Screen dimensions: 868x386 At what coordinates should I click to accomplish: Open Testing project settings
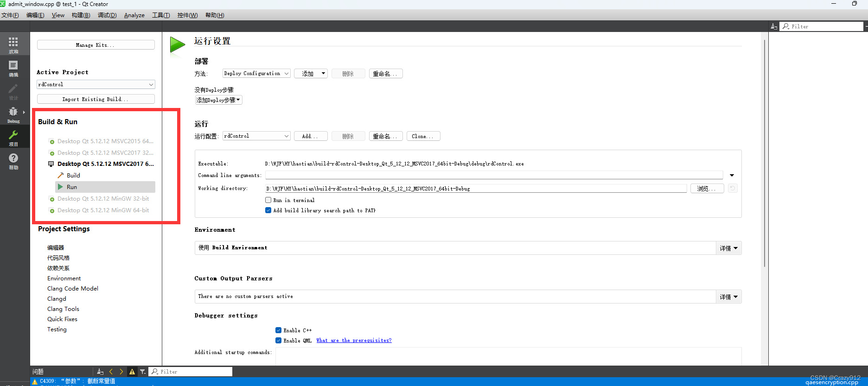pos(57,329)
